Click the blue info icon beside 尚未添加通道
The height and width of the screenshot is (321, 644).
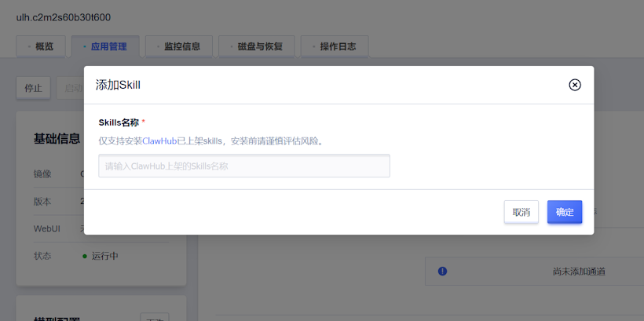pos(442,272)
